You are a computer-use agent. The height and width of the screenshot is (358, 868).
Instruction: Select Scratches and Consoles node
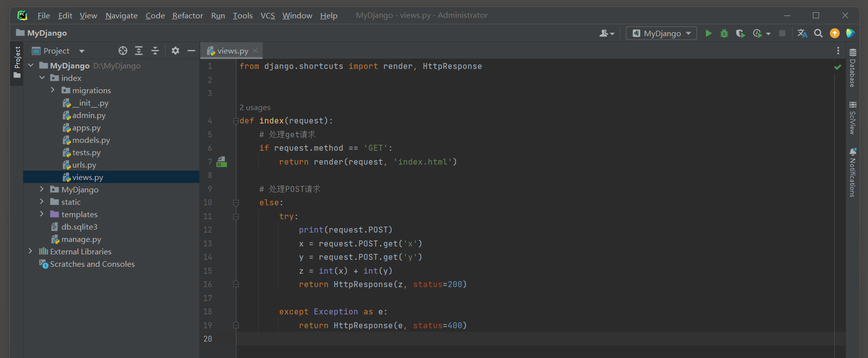pyautogui.click(x=92, y=264)
